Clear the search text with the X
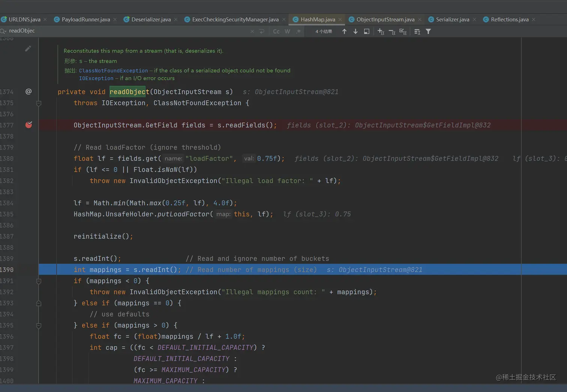The image size is (567, 392). (x=252, y=31)
